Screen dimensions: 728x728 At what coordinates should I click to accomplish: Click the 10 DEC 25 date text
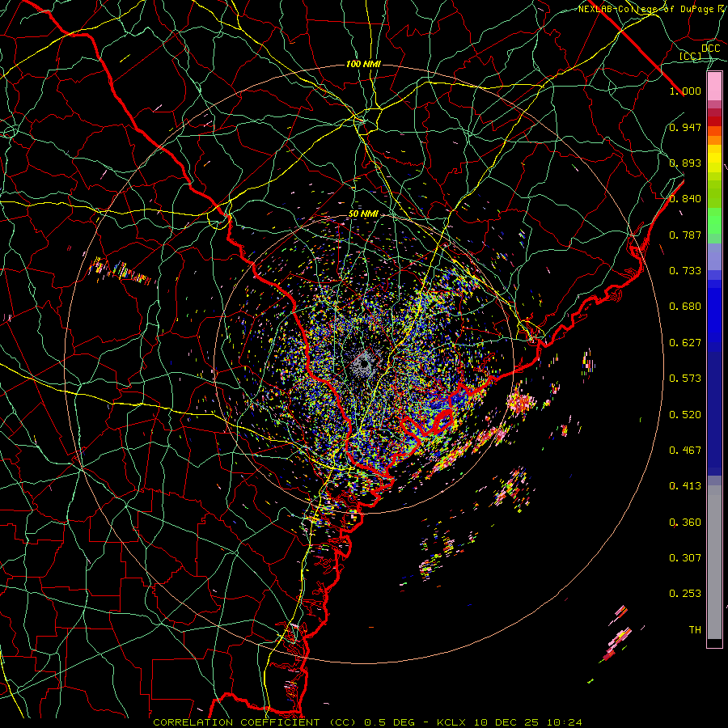(x=506, y=722)
